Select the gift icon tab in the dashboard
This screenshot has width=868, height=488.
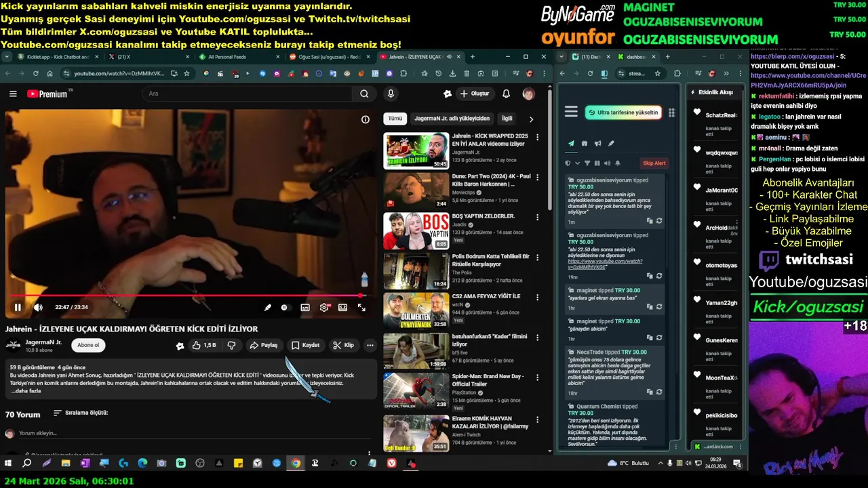point(585,144)
